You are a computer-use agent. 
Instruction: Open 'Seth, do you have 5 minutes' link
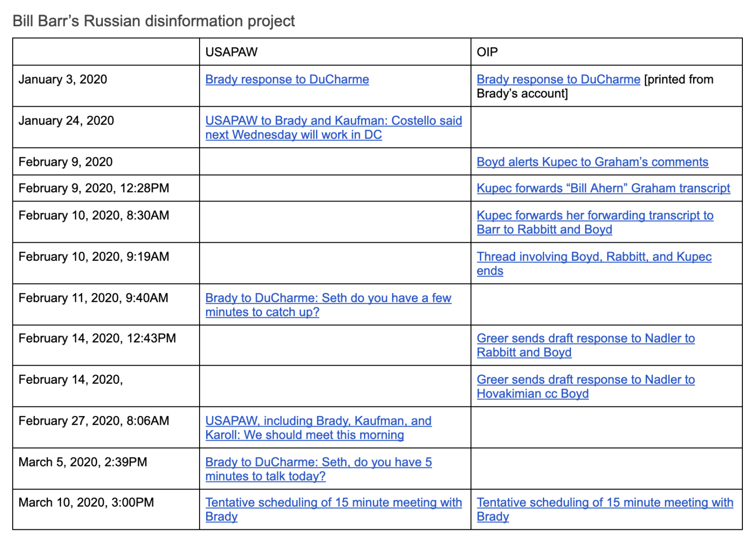point(318,462)
